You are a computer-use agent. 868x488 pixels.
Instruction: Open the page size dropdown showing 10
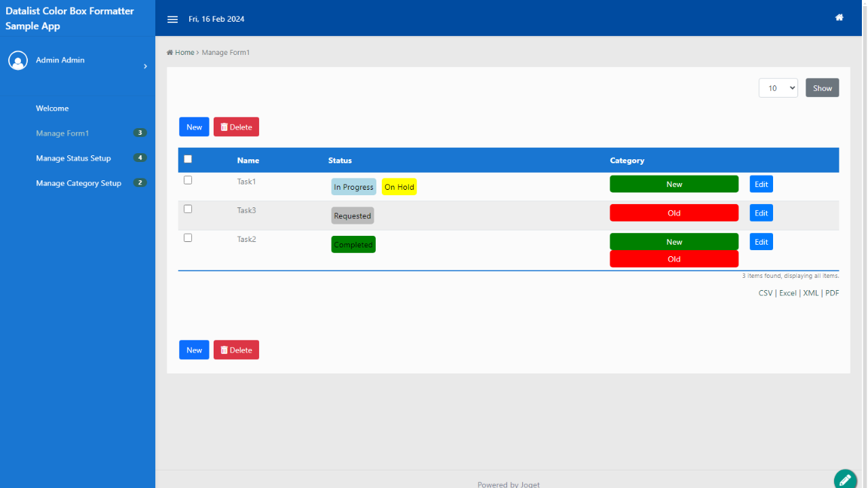tap(778, 88)
